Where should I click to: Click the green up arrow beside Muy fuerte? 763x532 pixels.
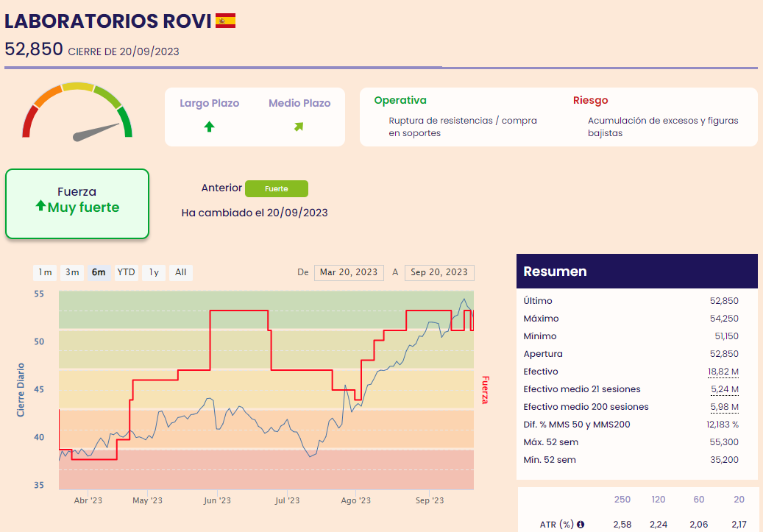(41, 206)
